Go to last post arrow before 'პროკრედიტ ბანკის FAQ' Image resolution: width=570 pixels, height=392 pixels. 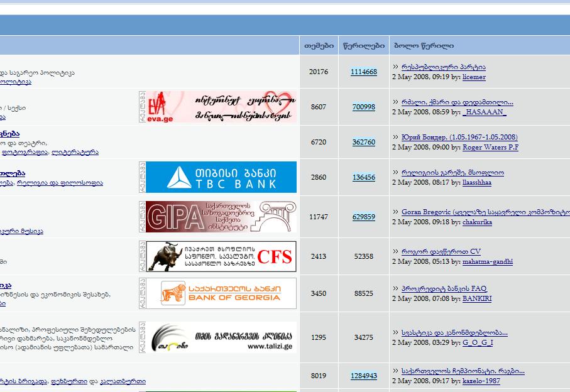[x=395, y=288]
